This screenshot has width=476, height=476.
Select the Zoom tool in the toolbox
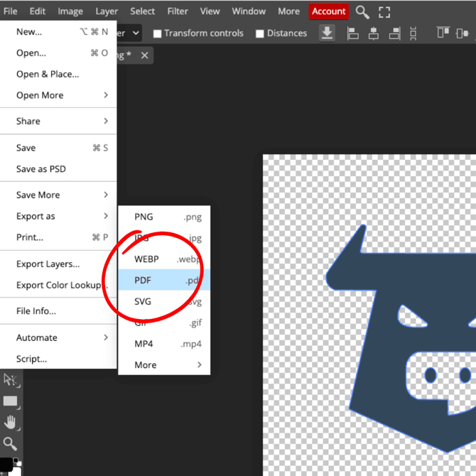(x=10, y=445)
